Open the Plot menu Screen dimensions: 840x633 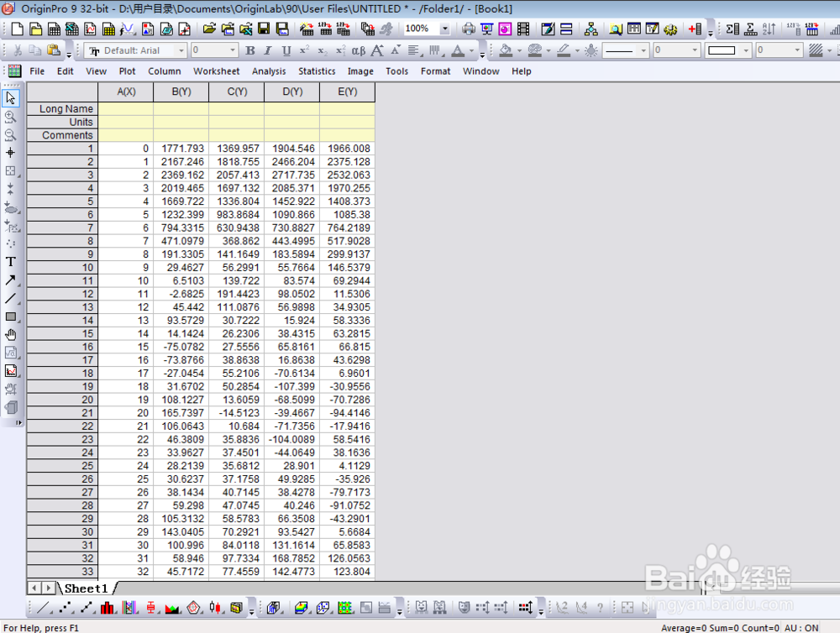point(127,71)
